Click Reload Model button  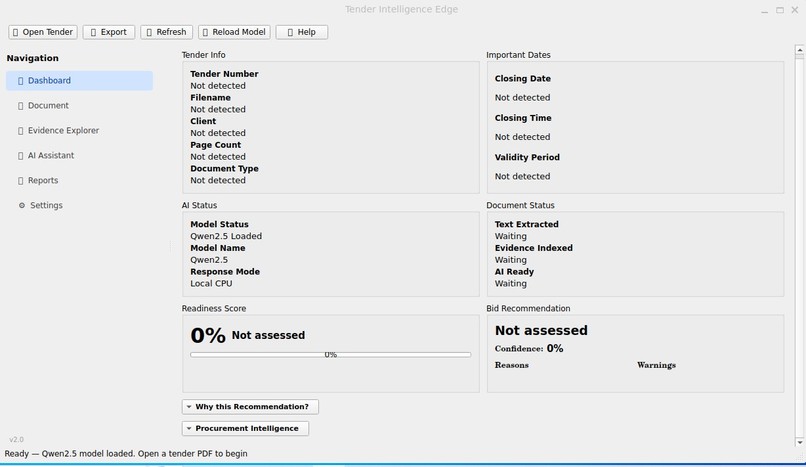pyautogui.click(x=234, y=32)
